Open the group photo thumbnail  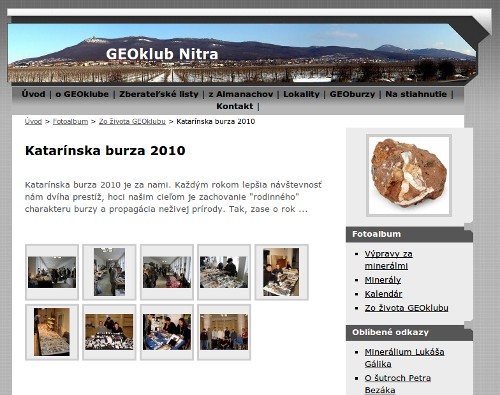pyautogui.click(x=224, y=332)
